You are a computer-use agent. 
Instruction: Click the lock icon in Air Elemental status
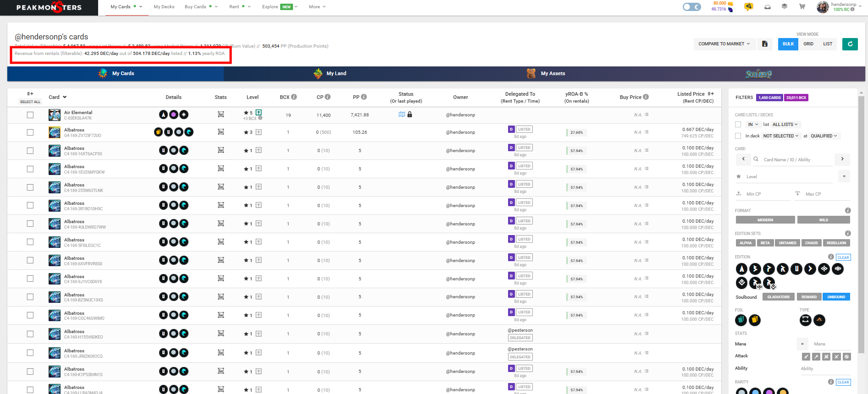tap(409, 115)
